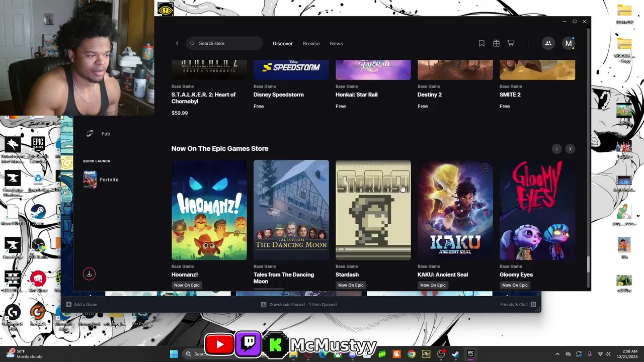Show next games with the carousel right arrow
Screen dimensions: 644x362
570,149
